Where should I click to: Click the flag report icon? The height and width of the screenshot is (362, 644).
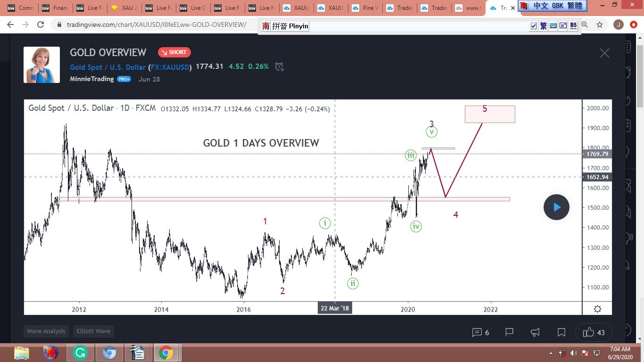[x=509, y=332]
